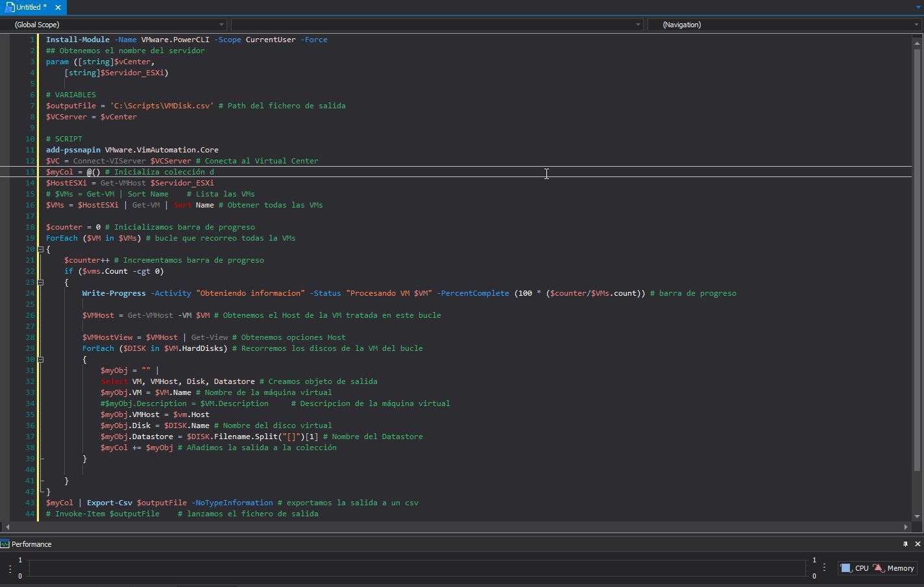Click the Export-Csv command

110,503
